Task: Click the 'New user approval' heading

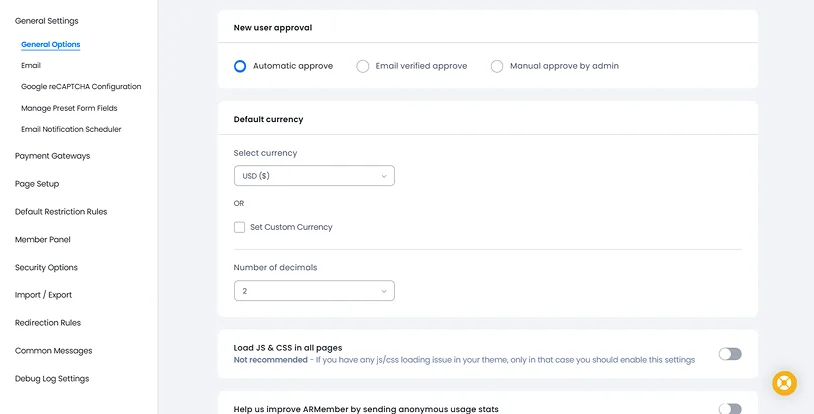Action: [x=273, y=28]
